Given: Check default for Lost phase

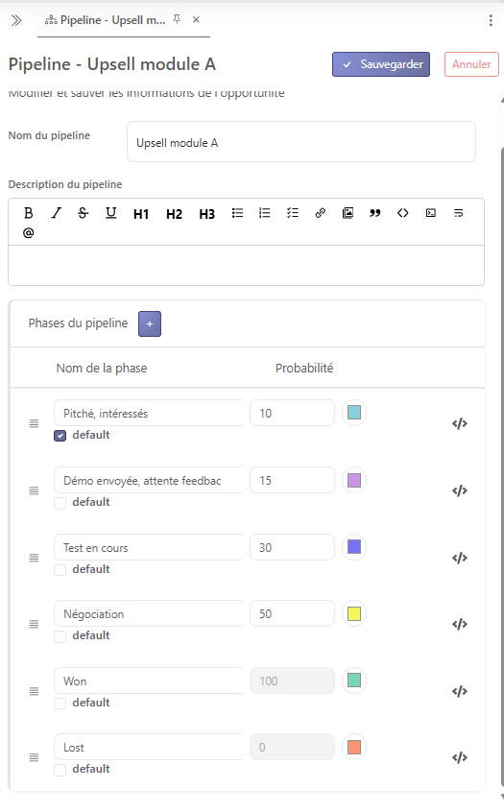Looking at the screenshot, I should (x=60, y=770).
